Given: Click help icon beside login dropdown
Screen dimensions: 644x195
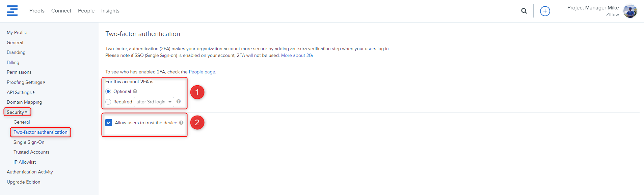Looking at the screenshot, I should [x=179, y=101].
